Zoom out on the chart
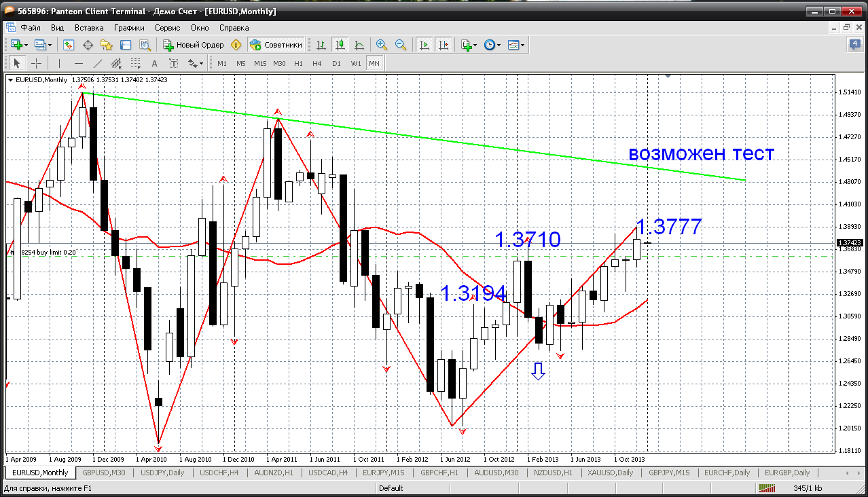Viewport: 868px width, 497px height. coord(401,45)
